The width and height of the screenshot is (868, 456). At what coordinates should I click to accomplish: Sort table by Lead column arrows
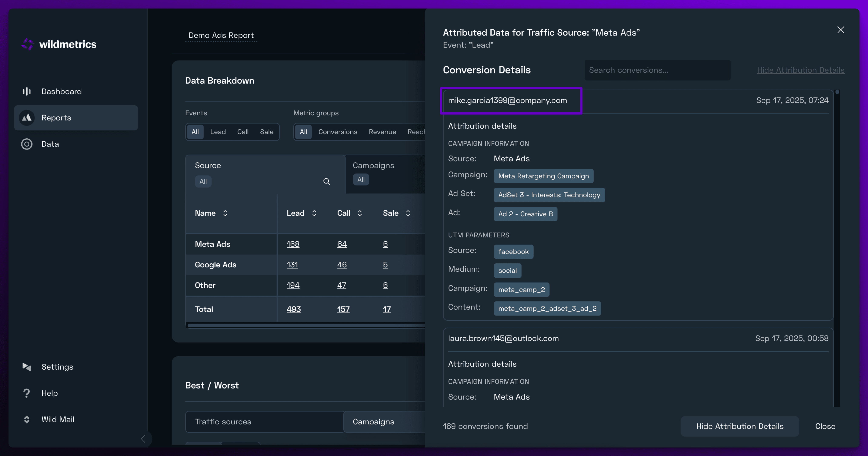pyautogui.click(x=314, y=213)
